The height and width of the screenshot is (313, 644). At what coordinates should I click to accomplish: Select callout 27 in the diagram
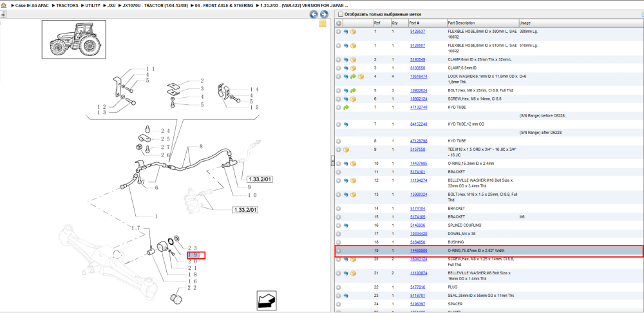(x=165, y=147)
